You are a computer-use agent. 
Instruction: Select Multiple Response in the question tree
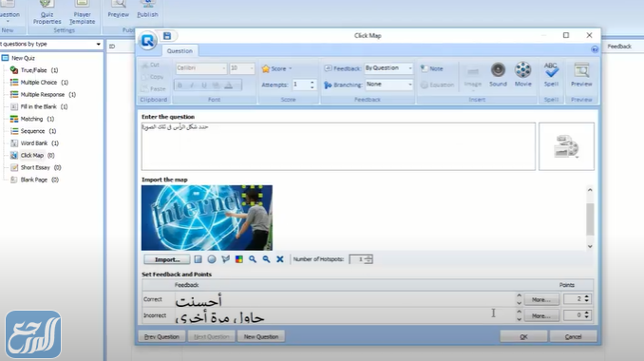pyautogui.click(x=43, y=94)
